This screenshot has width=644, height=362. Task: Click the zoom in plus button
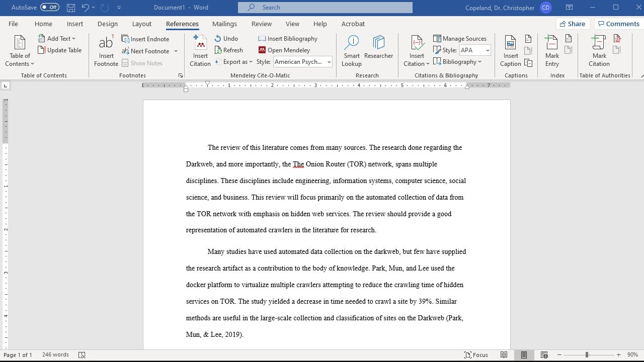pos(618,355)
